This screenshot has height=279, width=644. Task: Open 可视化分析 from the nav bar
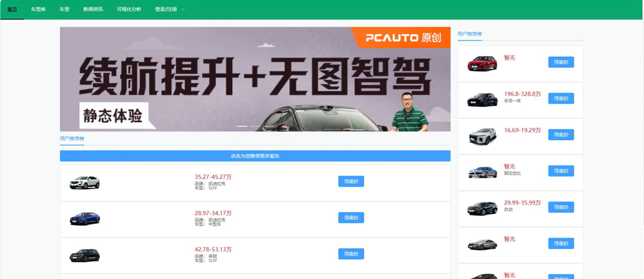(x=129, y=10)
